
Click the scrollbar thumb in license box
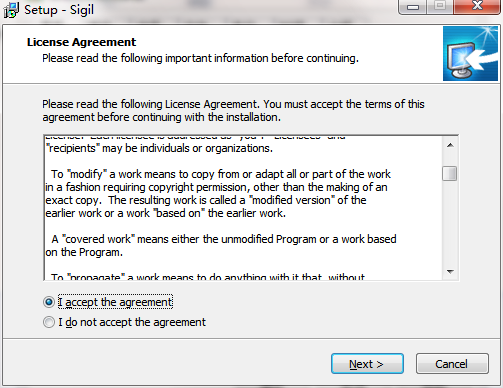click(450, 173)
